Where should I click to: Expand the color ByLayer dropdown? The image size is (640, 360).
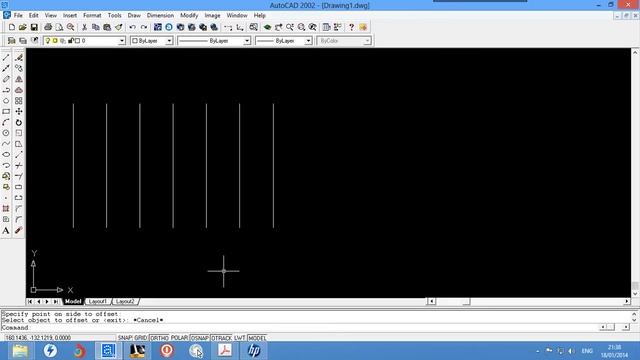169,41
